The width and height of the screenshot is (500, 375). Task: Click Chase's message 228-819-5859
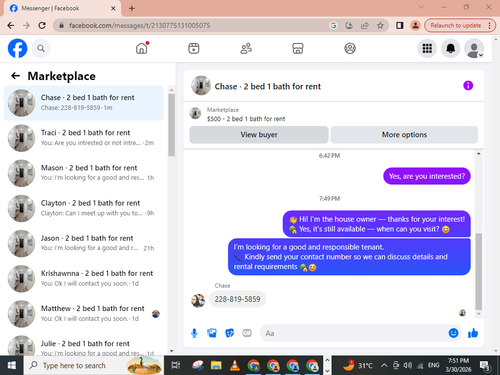pyautogui.click(x=237, y=299)
